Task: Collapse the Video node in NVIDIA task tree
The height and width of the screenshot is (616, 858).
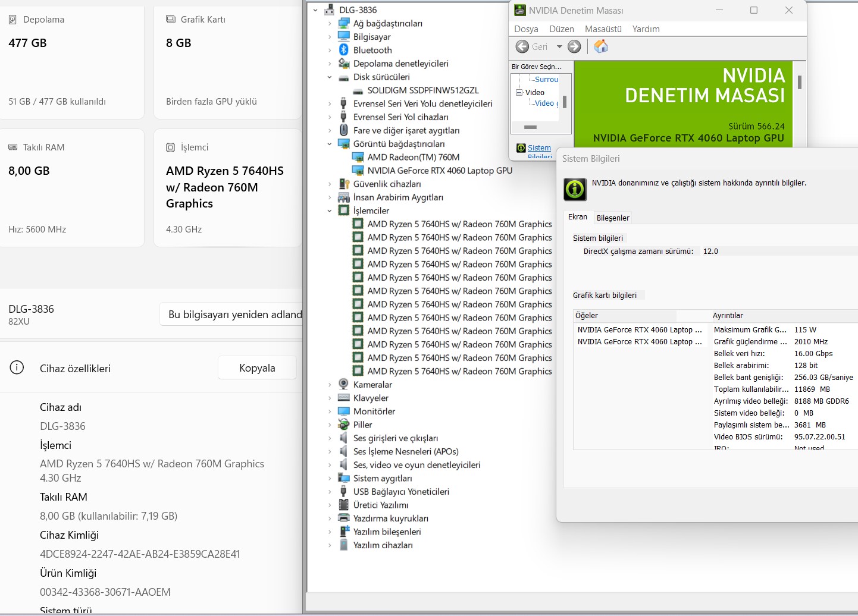Action: 519,92
